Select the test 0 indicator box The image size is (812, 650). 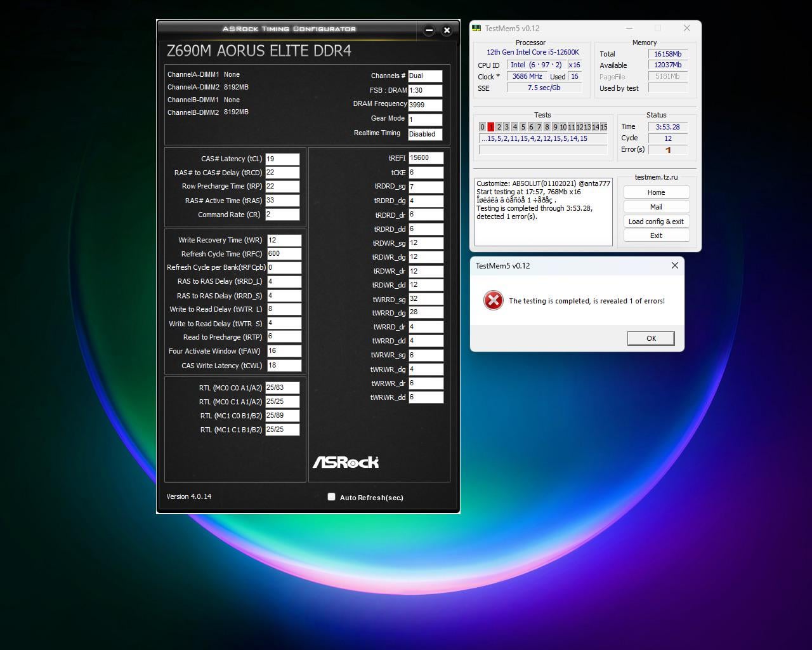tap(482, 127)
